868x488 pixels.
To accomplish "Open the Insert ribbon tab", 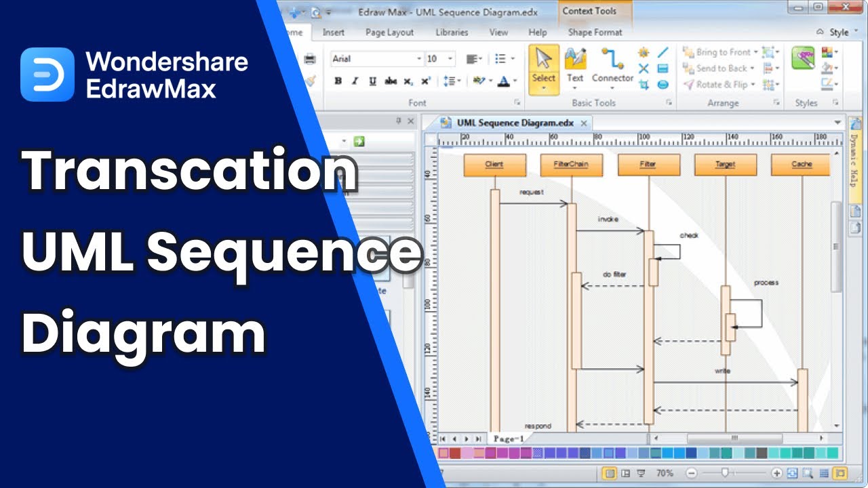I will coord(334,32).
